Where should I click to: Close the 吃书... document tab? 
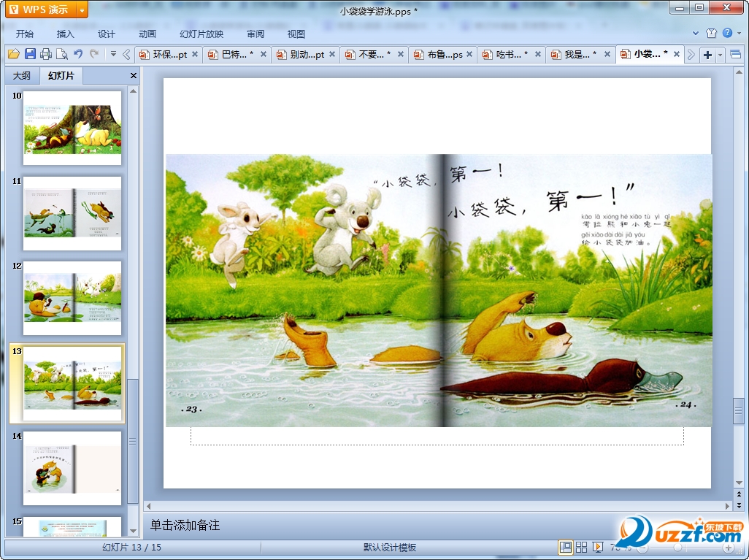(538, 55)
